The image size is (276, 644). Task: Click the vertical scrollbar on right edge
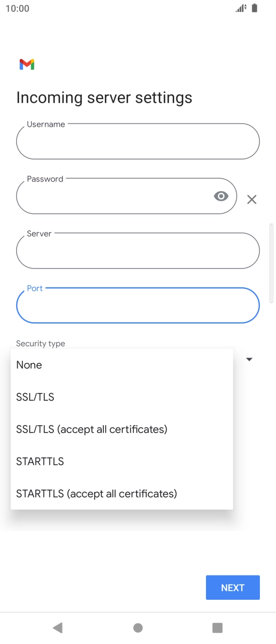(271, 263)
